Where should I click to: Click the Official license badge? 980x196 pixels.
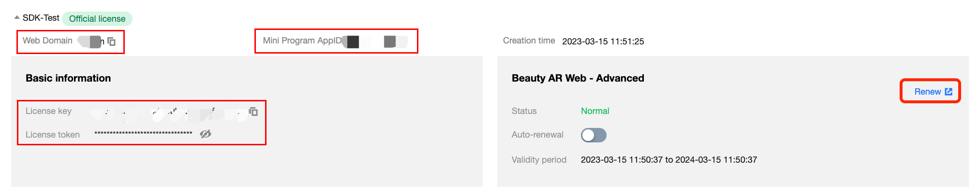[x=97, y=19]
